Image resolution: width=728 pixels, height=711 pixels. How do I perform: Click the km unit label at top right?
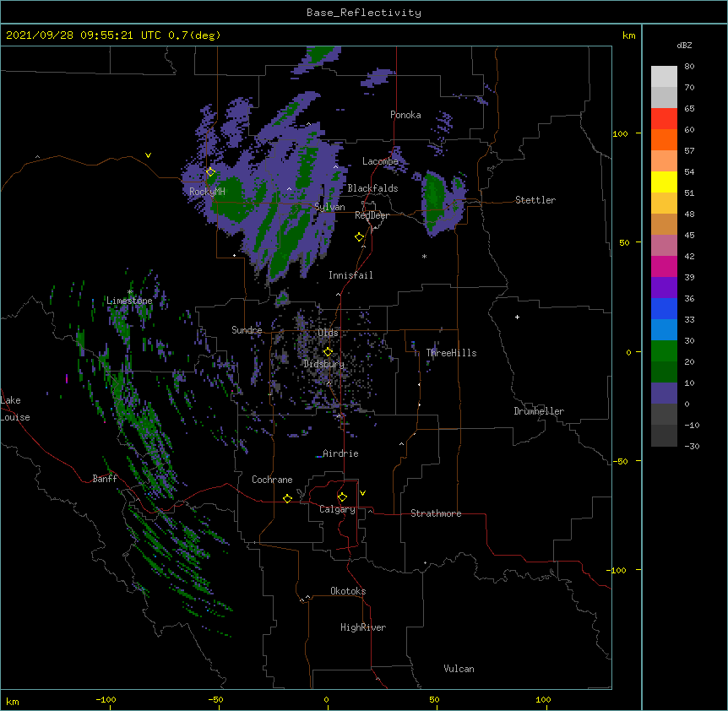click(x=628, y=35)
